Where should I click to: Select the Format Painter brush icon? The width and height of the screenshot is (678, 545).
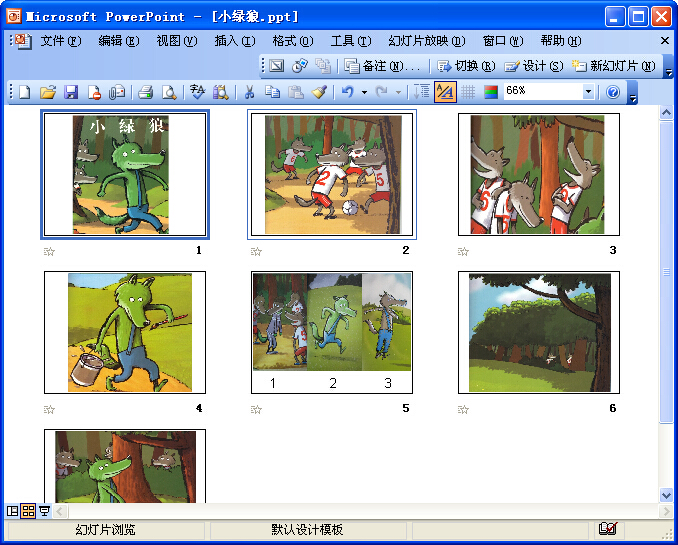point(320,92)
